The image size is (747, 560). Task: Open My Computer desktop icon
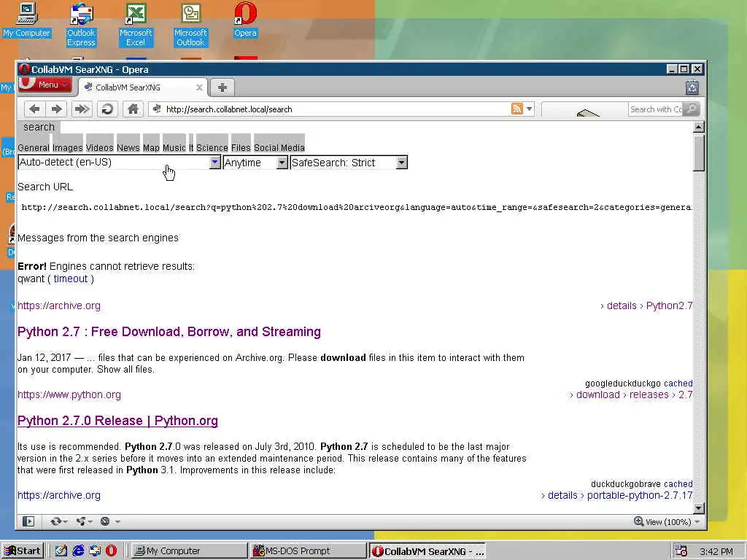pos(27,20)
